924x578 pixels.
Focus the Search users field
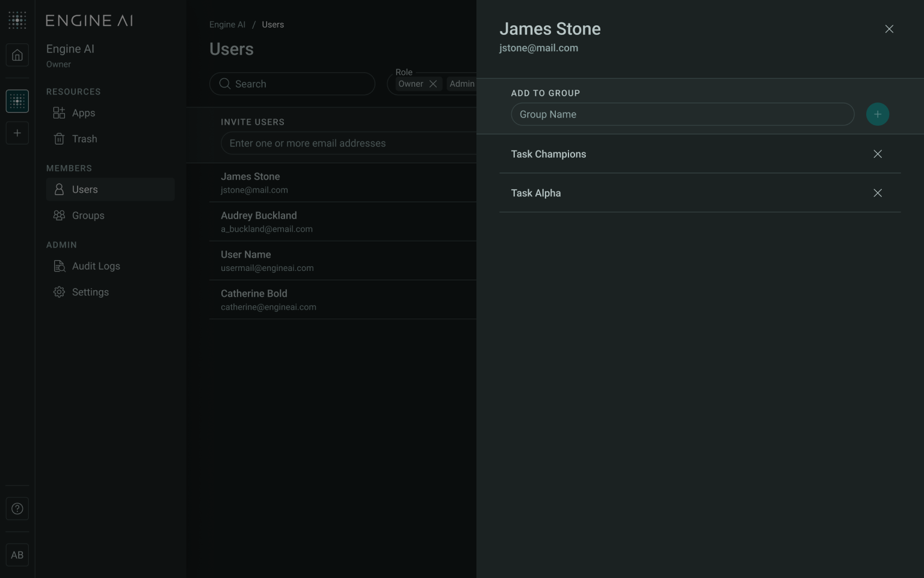(x=292, y=84)
